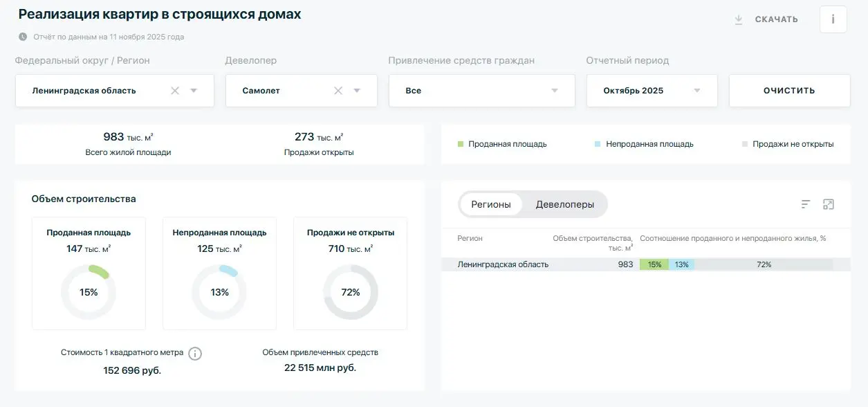Toggle Продажи не открыты legend item
Image resolution: width=868 pixels, height=407 pixels.
tap(787, 144)
